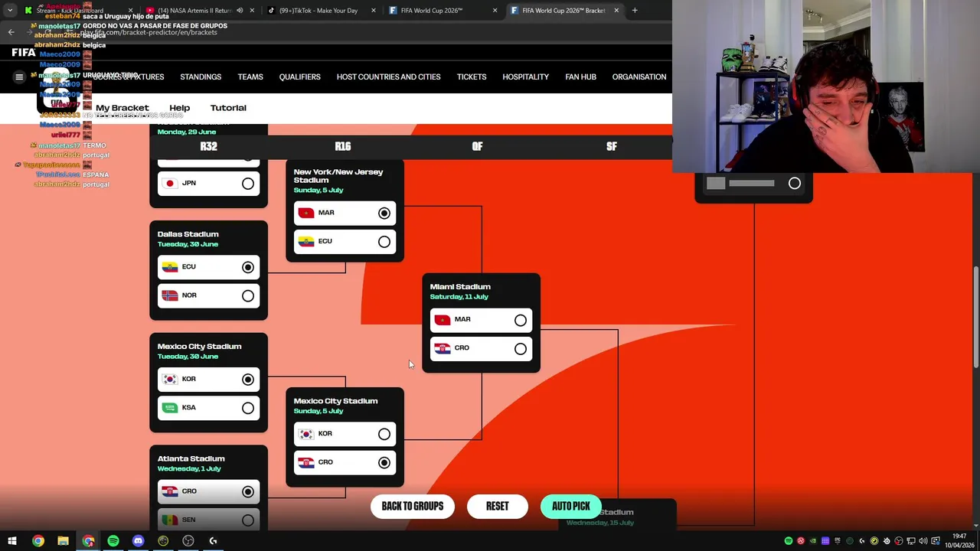Click the volume tray icon

pyautogui.click(x=923, y=541)
